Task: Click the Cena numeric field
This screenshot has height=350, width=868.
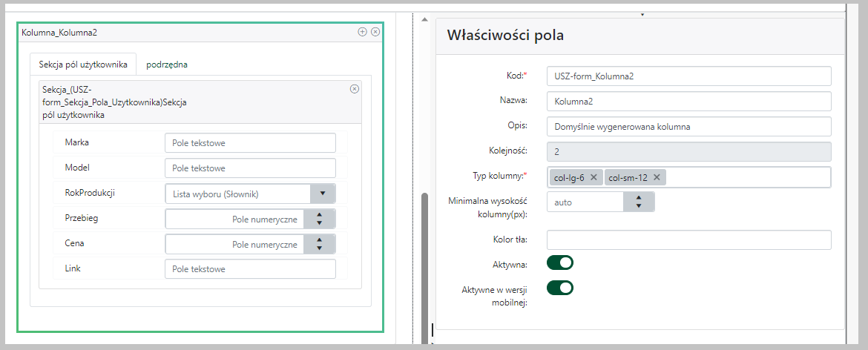Action: (236, 245)
